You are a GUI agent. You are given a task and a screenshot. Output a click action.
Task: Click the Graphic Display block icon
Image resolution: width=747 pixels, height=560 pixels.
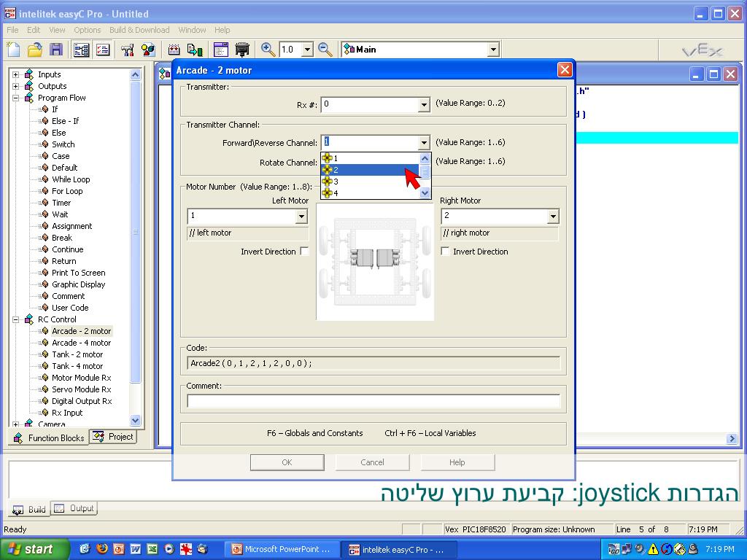point(44,284)
